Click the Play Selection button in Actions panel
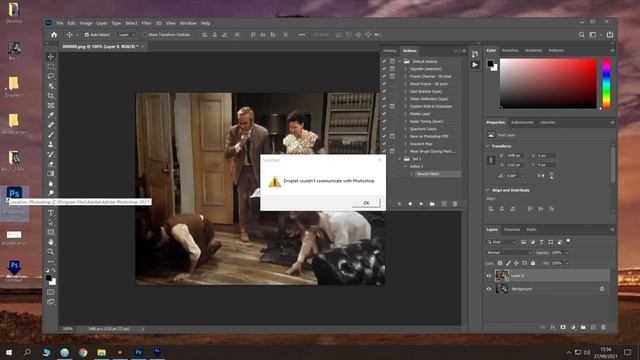640x360 pixels. [421, 204]
